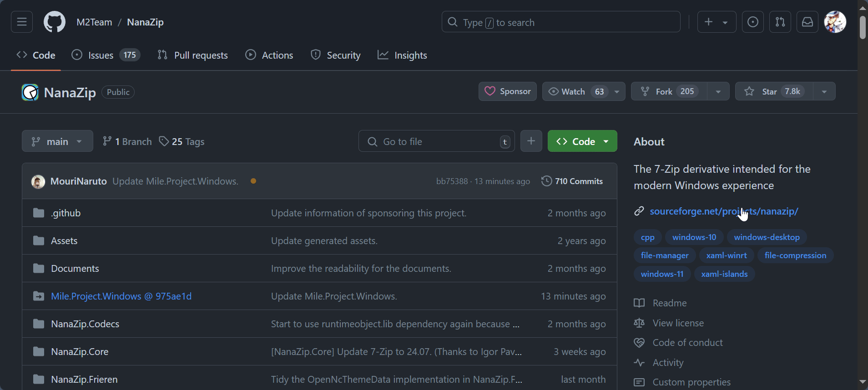The width and height of the screenshot is (868, 390).
Task: Open Mile.Project.Windows @ 975ae1d submodule
Action: (x=121, y=296)
